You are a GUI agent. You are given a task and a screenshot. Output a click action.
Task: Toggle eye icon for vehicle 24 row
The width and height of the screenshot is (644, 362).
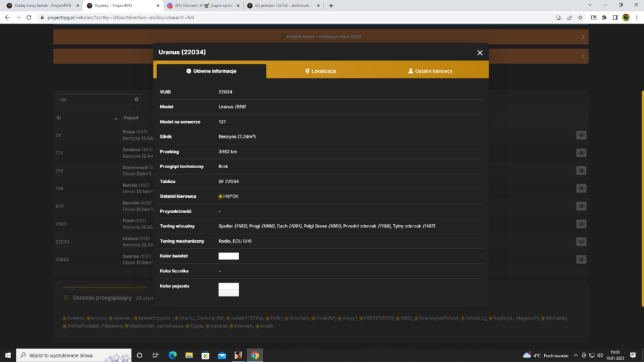(581, 135)
